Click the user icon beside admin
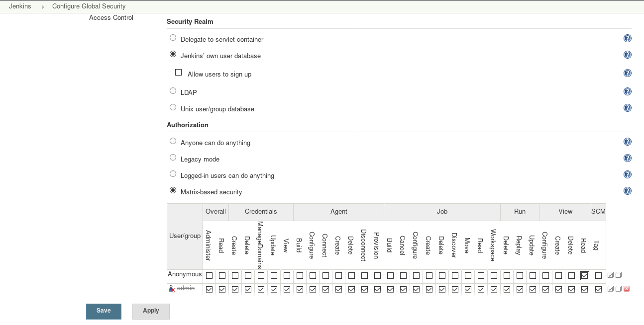Screen dimensions: 644x325 (x=171, y=288)
